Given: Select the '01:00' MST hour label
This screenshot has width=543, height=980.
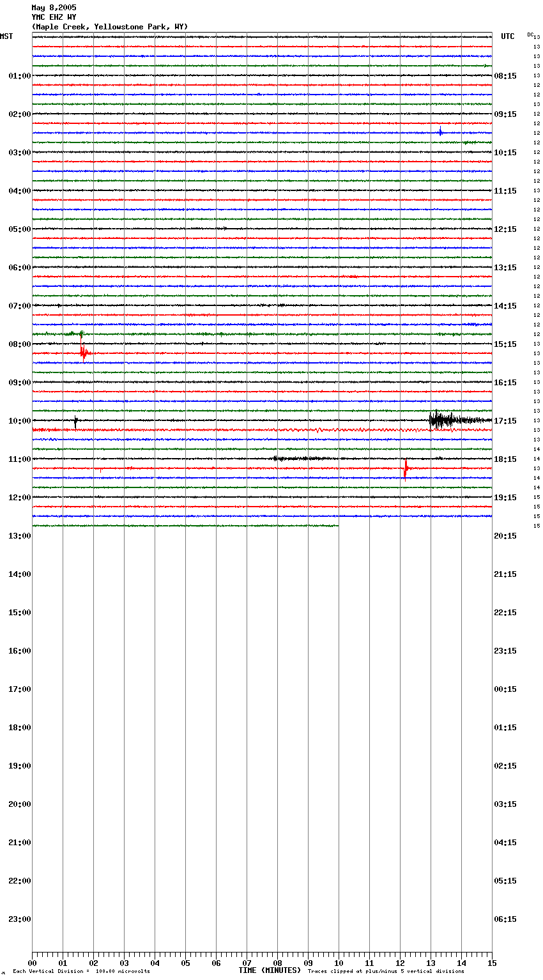Looking at the screenshot, I should pos(20,76).
